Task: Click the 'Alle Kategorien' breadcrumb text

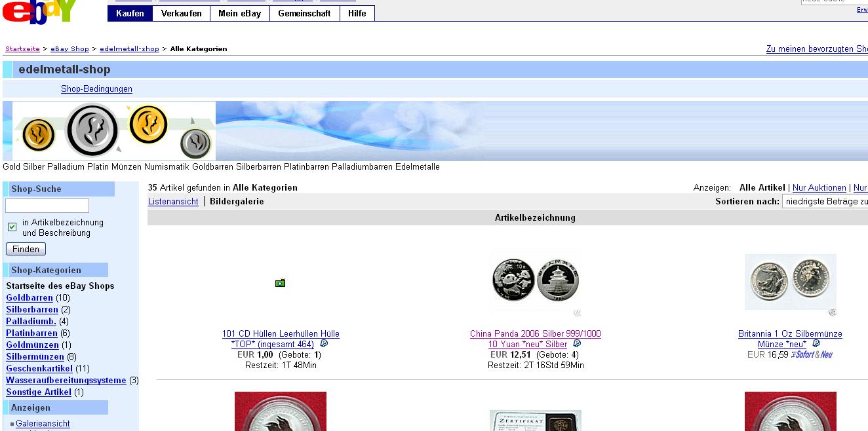Action: (x=199, y=49)
